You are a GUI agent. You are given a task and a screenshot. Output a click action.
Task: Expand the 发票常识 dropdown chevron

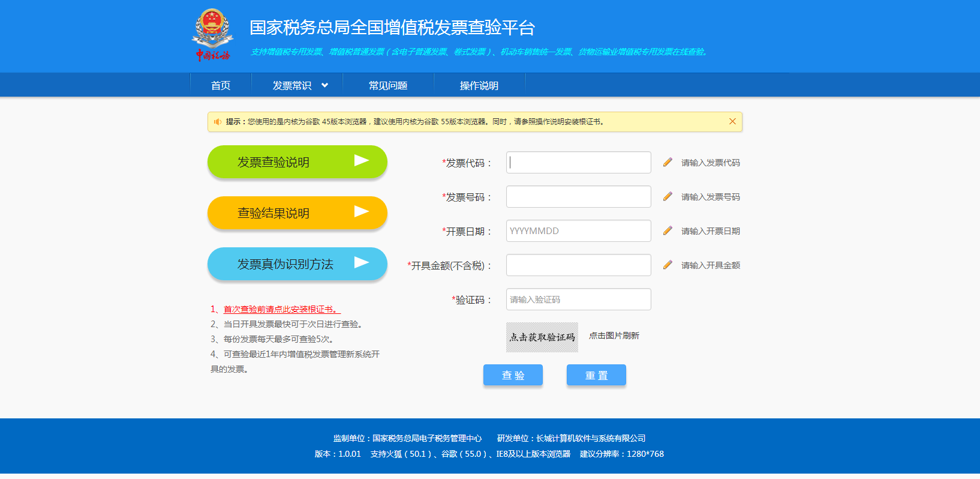coord(324,85)
